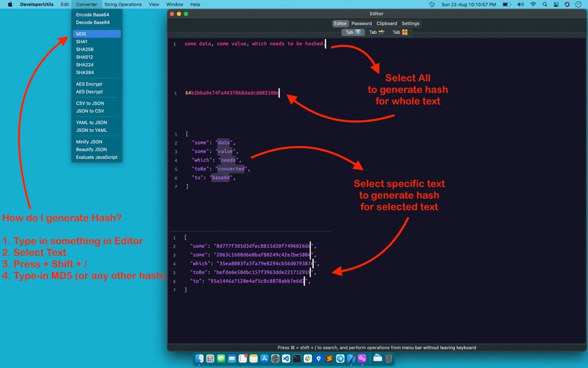Viewport: 588px width, 368px height.
Task: Open Sublime Text dock icon
Action: [329, 359]
